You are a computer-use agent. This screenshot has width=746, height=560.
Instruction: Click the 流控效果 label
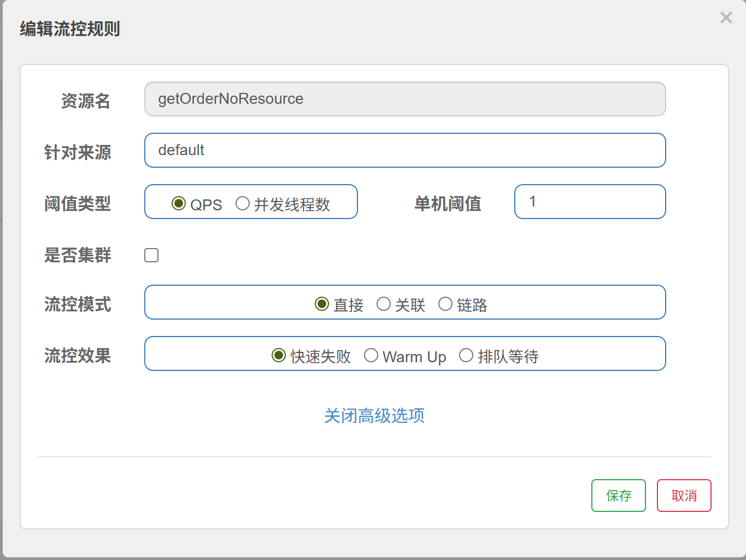coord(78,356)
